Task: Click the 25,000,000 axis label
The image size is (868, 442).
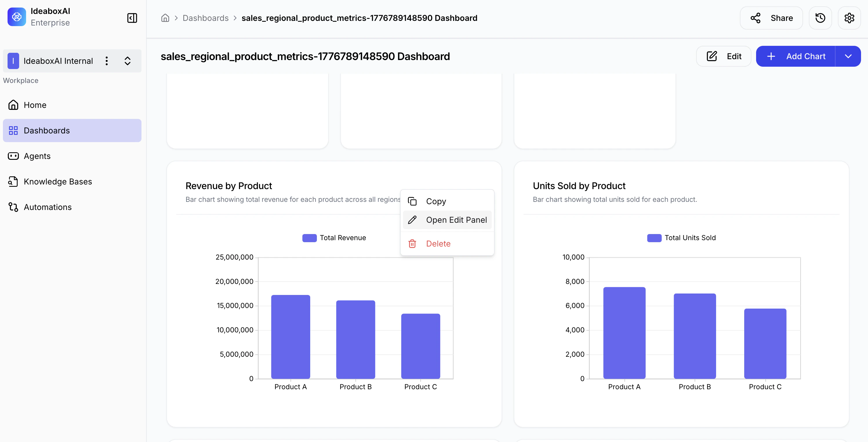Action: pyautogui.click(x=235, y=257)
